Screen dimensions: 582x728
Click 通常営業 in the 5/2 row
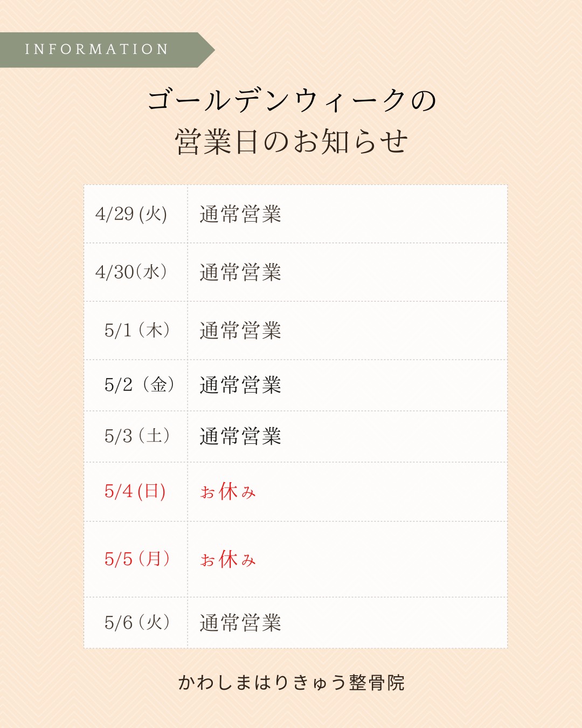[x=240, y=385]
